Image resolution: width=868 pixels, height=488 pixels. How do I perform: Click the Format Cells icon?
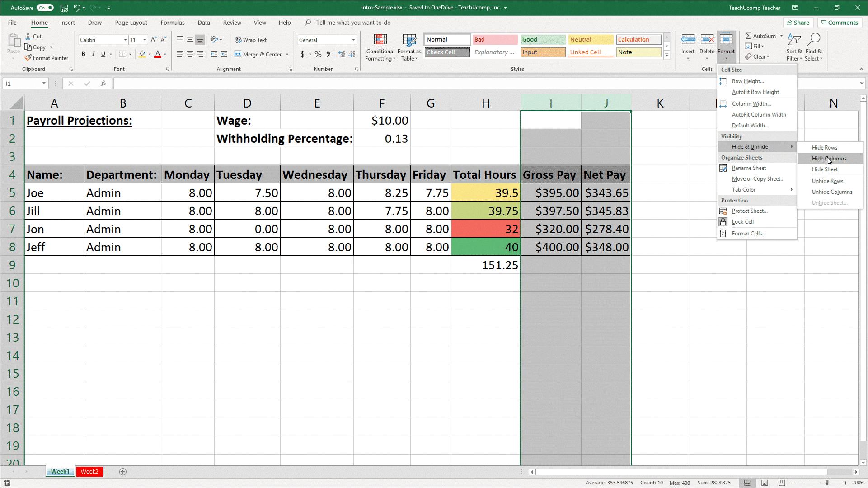point(724,233)
